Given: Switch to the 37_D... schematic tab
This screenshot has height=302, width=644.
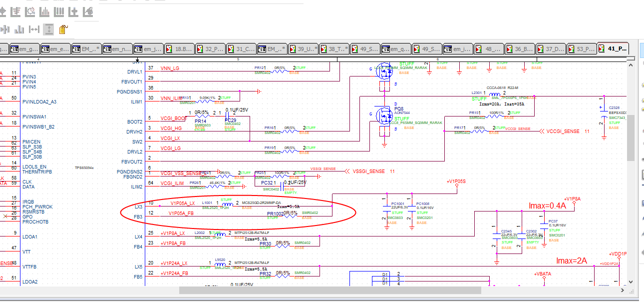Looking at the screenshot, I should 551,49.
